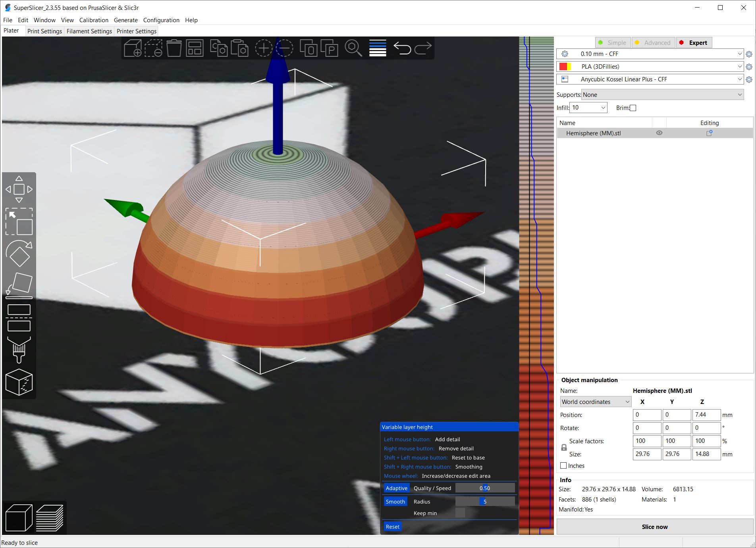This screenshot has height=548, width=756.
Task: Switch to 3D editor view
Action: (x=19, y=517)
